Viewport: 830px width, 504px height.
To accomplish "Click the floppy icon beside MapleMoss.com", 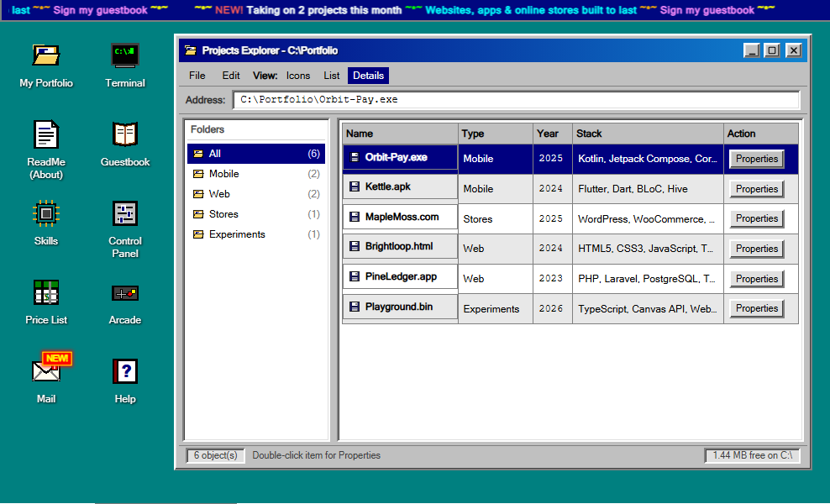I will pos(355,217).
